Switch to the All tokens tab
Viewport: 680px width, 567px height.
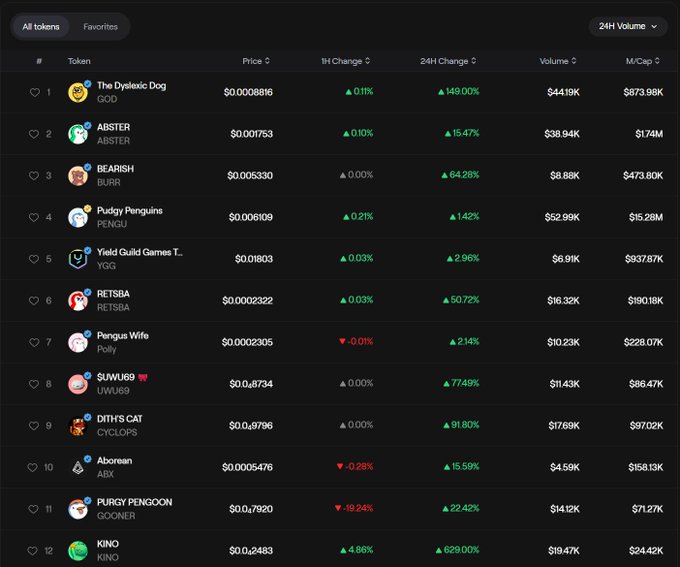[41, 27]
